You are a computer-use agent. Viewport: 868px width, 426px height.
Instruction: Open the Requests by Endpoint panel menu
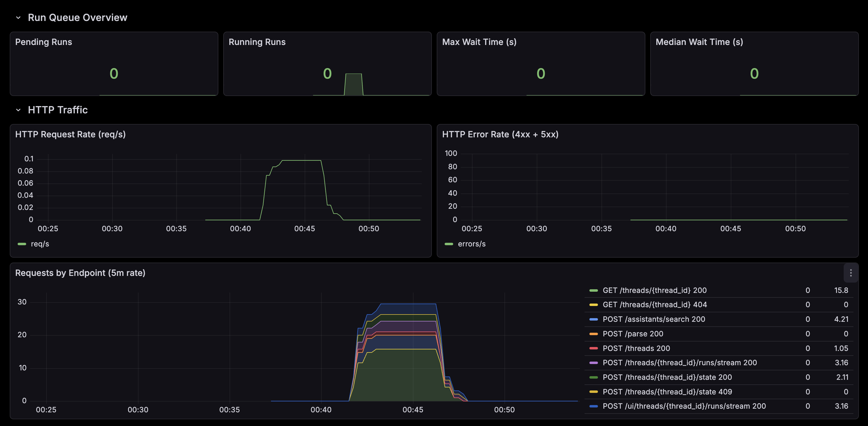click(x=850, y=273)
